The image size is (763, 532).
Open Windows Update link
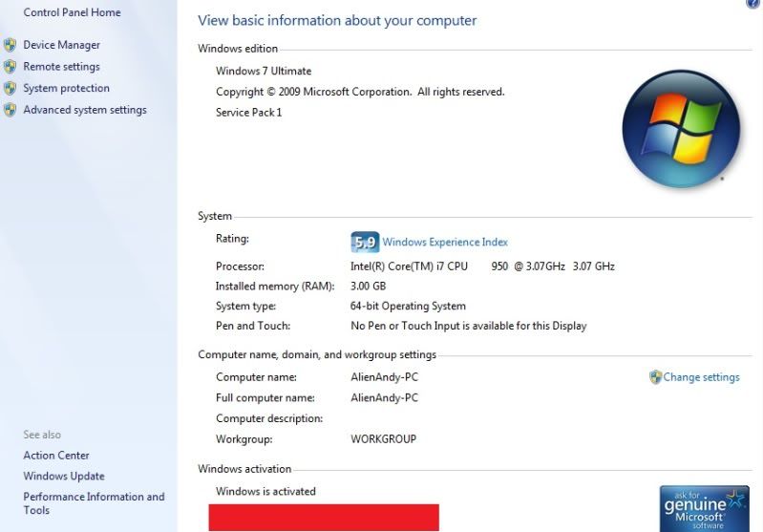point(64,476)
